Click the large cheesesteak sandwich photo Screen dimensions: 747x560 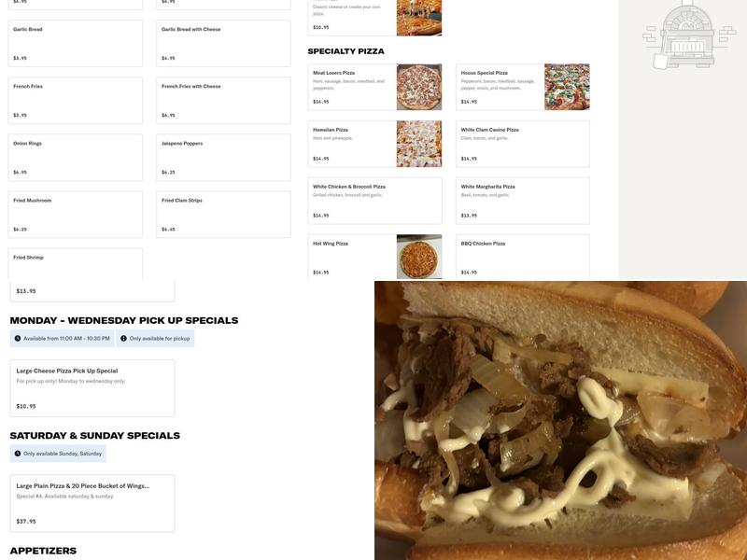[x=561, y=421]
